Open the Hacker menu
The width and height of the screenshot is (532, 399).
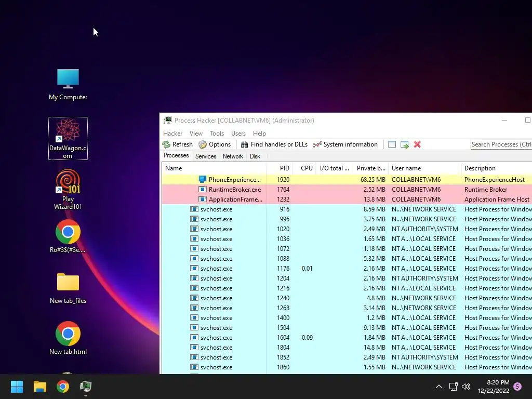172,134
